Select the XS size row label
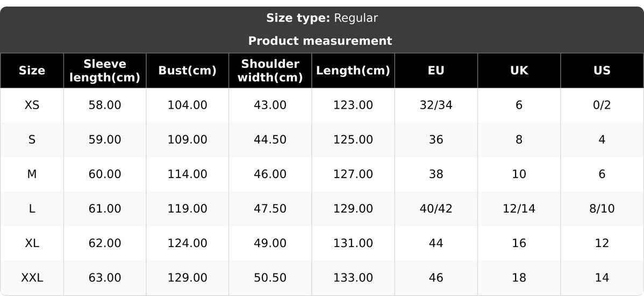The image size is (644, 296). click(x=32, y=105)
